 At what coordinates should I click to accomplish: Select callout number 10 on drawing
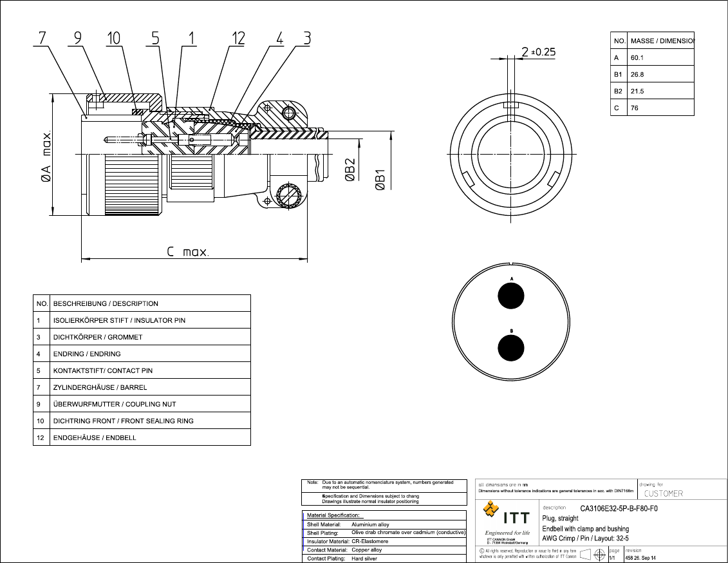(114, 38)
